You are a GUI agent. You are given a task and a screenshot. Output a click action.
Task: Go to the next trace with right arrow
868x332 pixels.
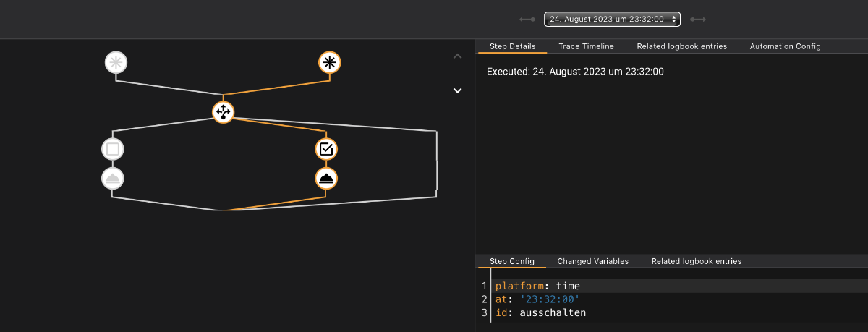click(x=697, y=20)
